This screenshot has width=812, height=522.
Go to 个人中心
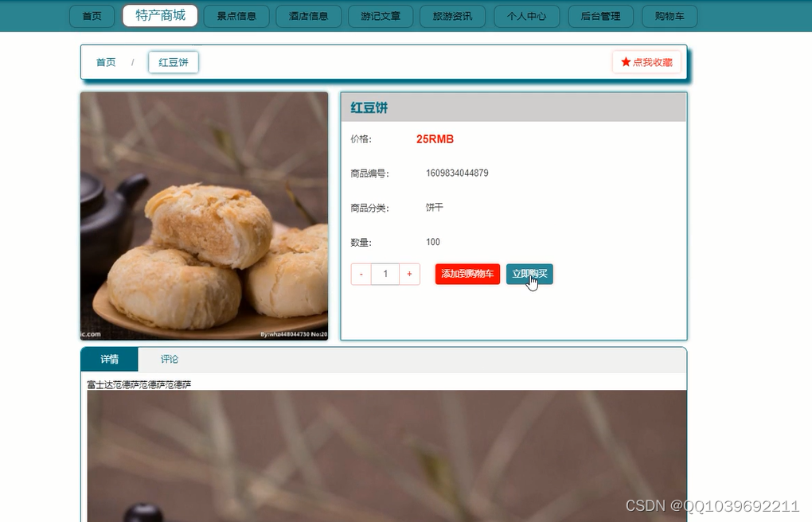527,16
